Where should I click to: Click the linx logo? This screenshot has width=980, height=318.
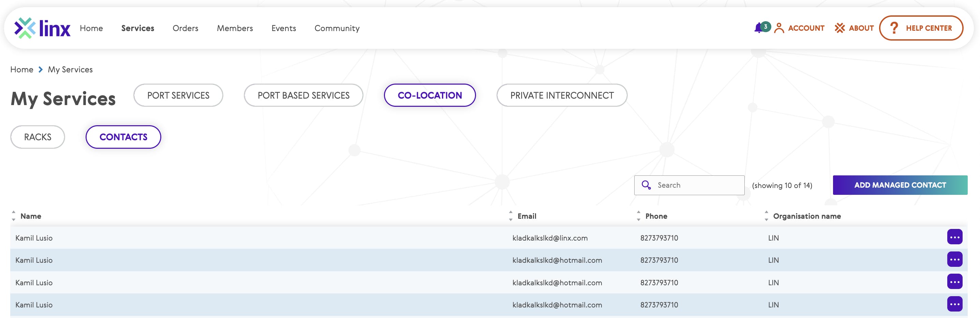pos(42,28)
